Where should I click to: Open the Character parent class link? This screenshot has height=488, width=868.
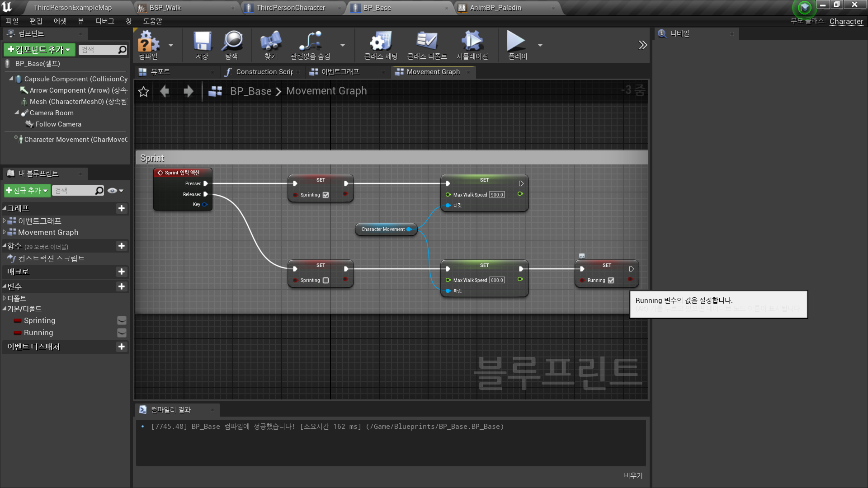pos(846,21)
